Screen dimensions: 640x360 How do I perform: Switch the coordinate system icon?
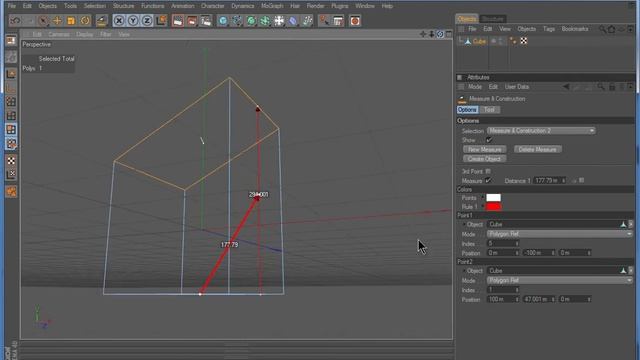coord(161,20)
